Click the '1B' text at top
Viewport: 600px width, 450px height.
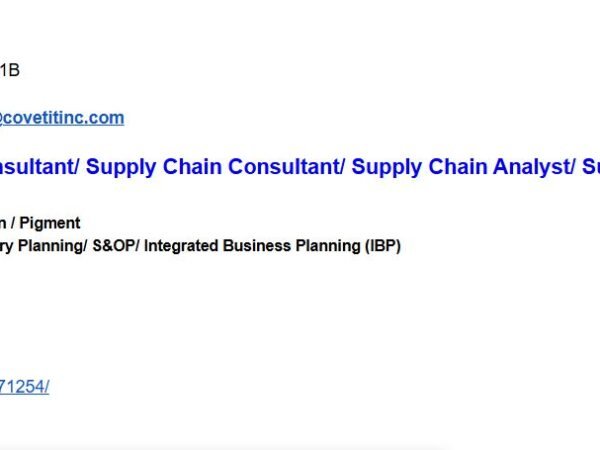click(10, 70)
